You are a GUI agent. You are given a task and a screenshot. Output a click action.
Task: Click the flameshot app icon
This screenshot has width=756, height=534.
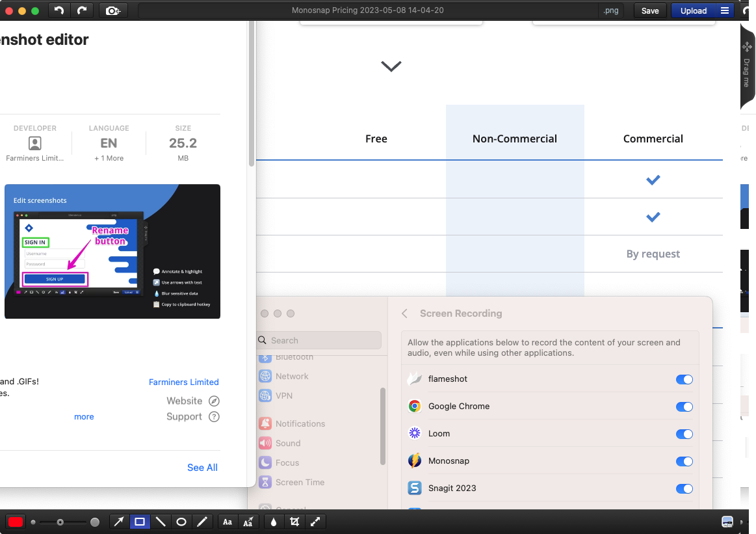click(x=415, y=379)
